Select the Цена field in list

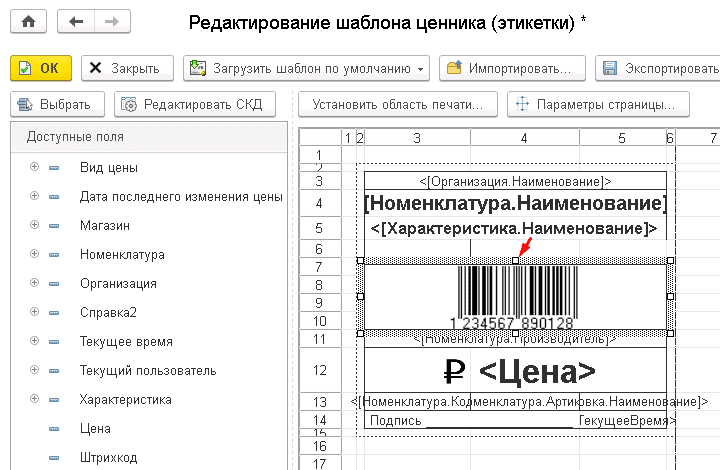[x=95, y=428]
